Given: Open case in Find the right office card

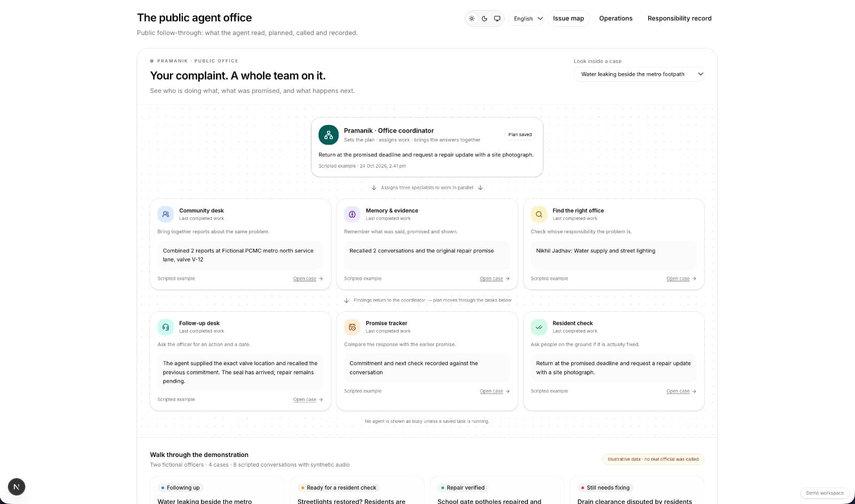Looking at the screenshot, I should tap(681, 279).
